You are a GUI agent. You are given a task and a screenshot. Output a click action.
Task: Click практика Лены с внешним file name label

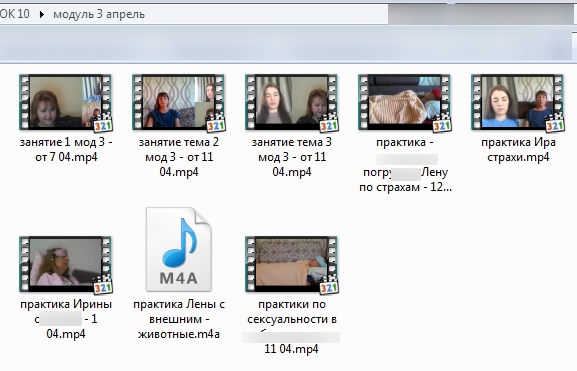(x=179, y=319)
